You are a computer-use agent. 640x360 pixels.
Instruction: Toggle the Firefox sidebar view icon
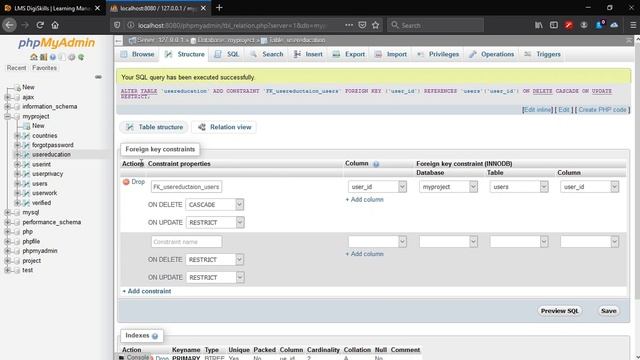tap(554, 25)
